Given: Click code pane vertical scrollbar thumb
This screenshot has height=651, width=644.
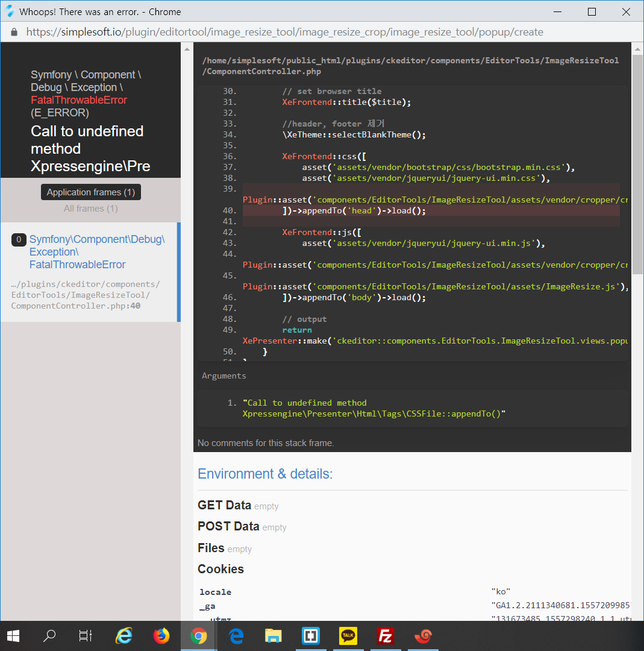Looking at the screenshot, I should pyautogui.click(x=637, y=164).
